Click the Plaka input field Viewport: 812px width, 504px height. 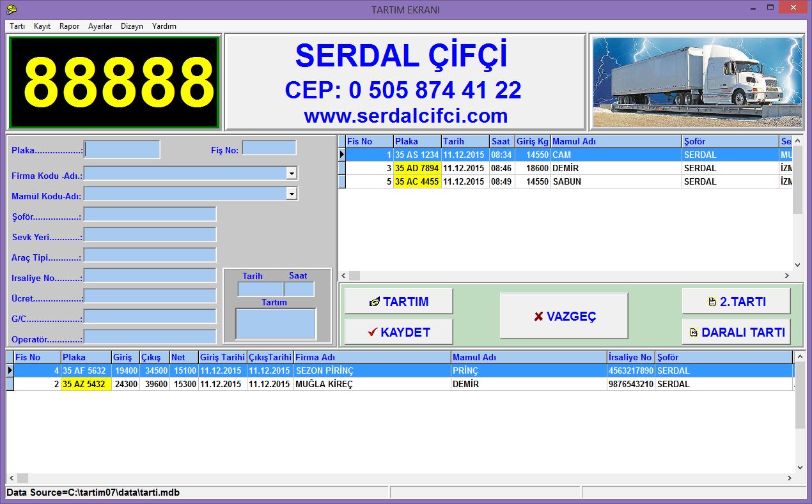coord(121,149)
